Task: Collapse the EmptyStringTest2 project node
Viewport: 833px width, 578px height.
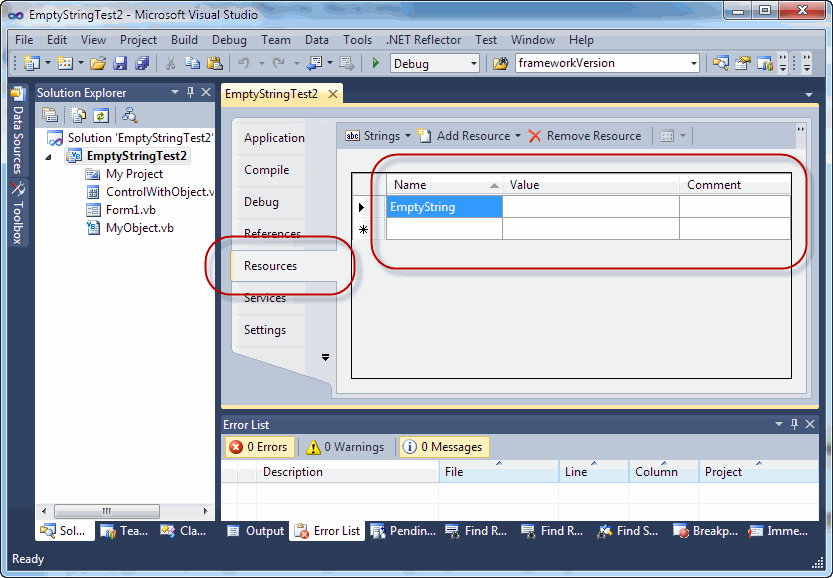Action: 49,156
